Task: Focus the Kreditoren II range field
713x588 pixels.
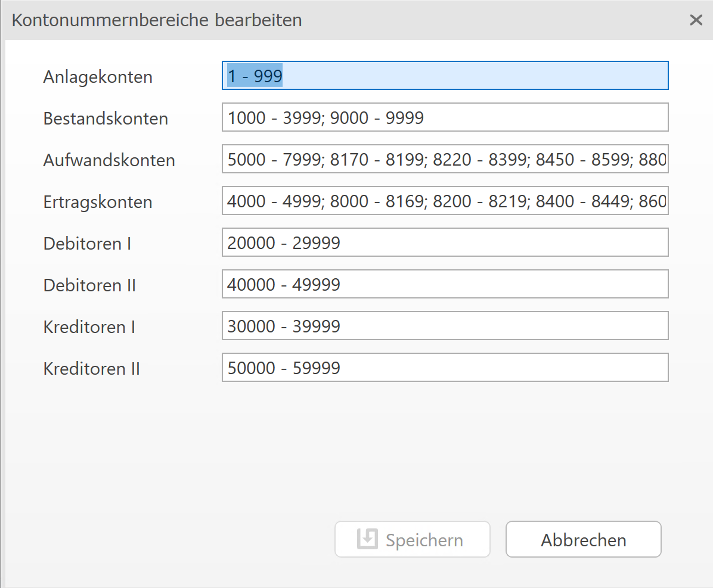Action: click(x=445, y=368)
